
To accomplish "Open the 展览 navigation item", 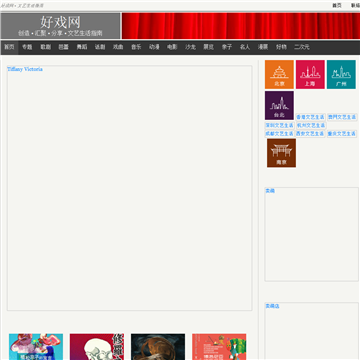I will 209,47.
